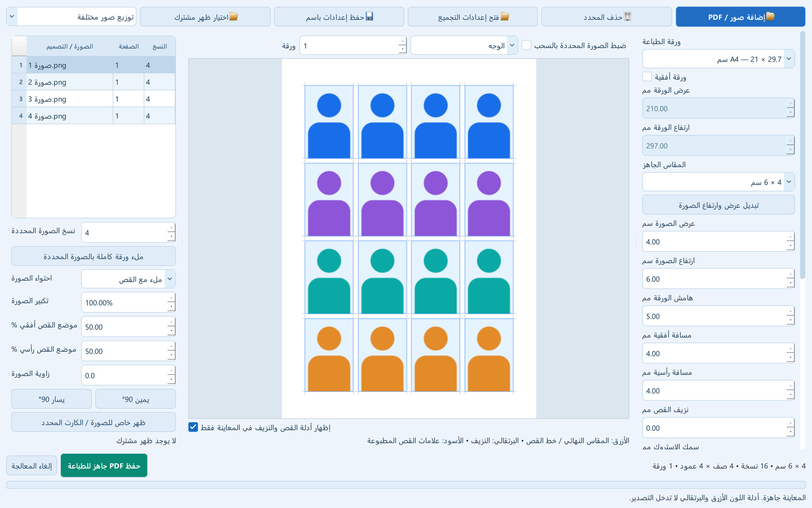The image size is (812, 508).
Task: Click إلغاء المعالجة button
Action: pos(32,466)
